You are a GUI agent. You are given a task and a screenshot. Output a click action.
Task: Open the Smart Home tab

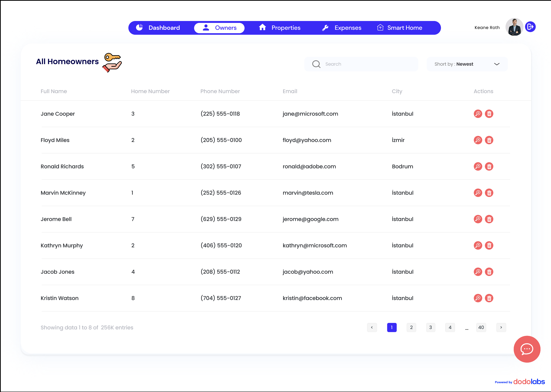pyautogui.click(x=399, y=28)
